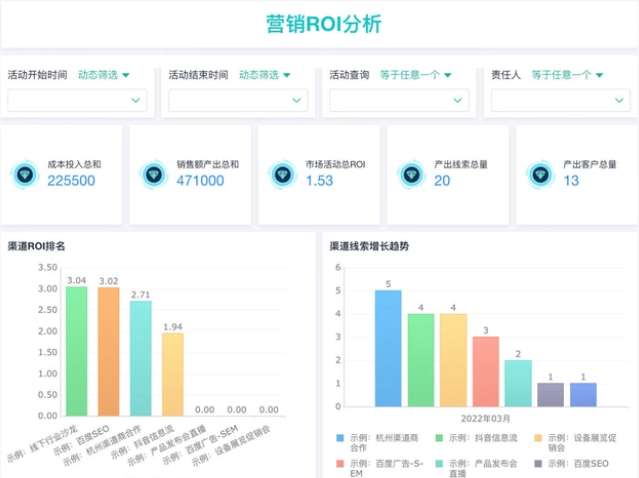
Task: Click the diamond icon beside 产出客户总量
Action: (x=540, y=175)
